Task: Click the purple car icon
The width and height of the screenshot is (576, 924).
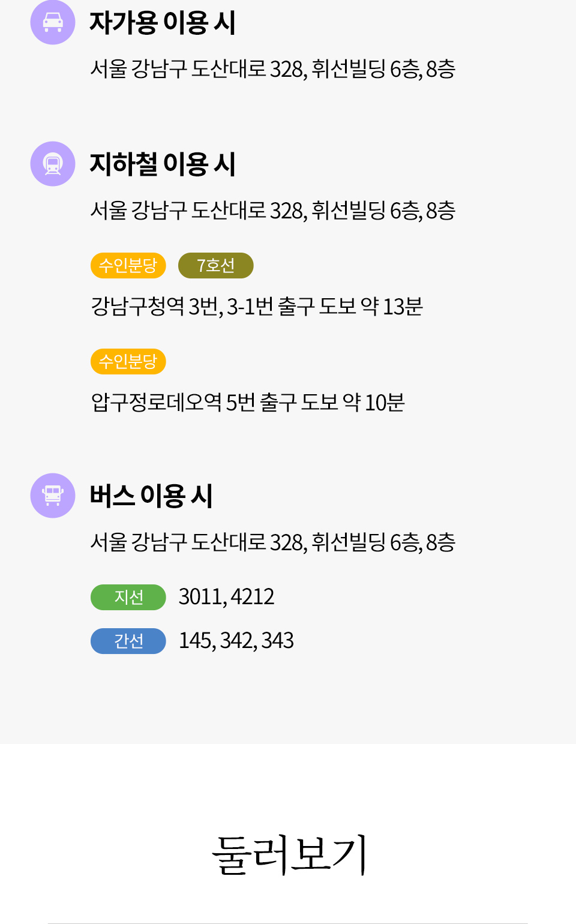Action: [x=53, y=22]
